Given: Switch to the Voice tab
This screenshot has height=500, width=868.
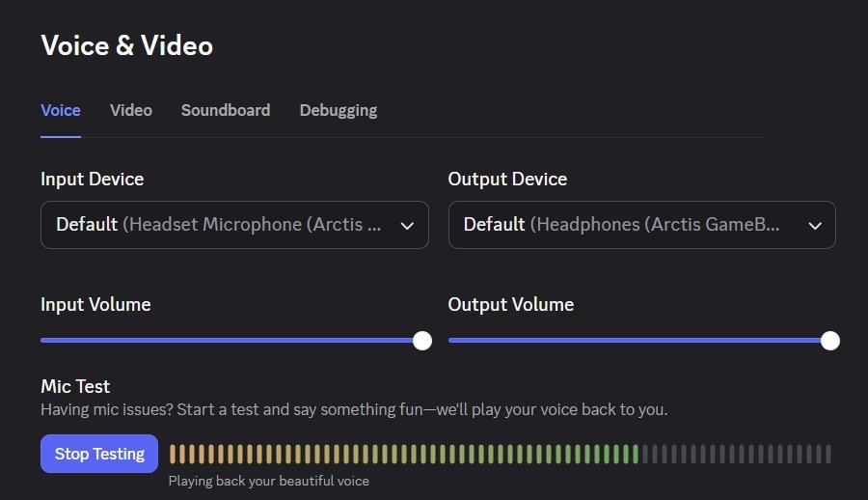Looking at the screenshot, I should tap(60, 110).
